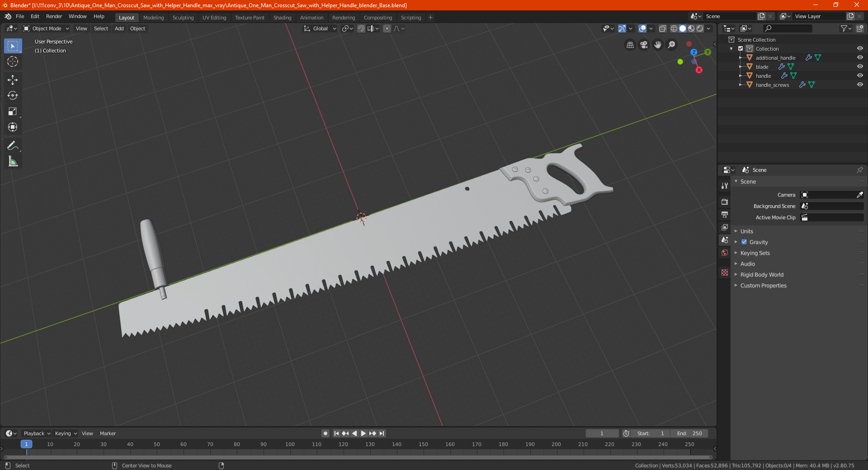Switch to the UV Editing workspace
Viewport: 868px width, 470px height.
(214, 18)
